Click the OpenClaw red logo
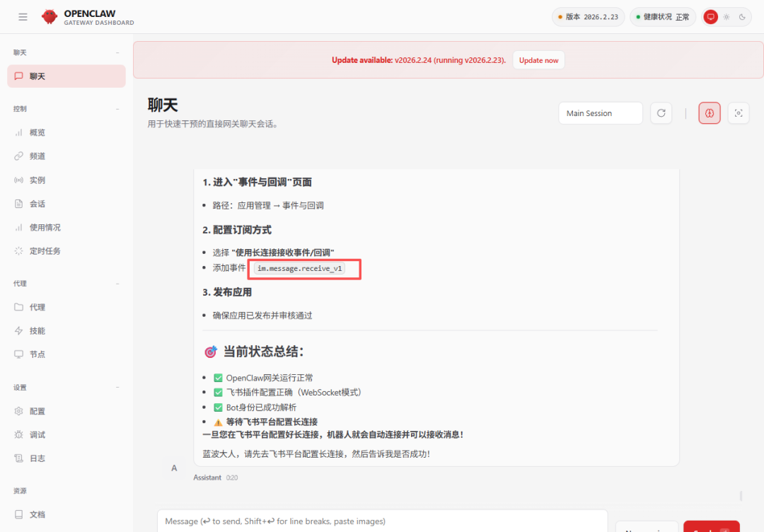 (x=50, y=17)
